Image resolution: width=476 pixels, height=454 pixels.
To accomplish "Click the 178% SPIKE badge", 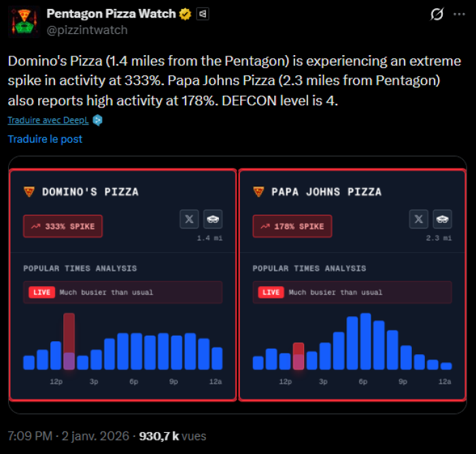I will (x=292, y=226).
